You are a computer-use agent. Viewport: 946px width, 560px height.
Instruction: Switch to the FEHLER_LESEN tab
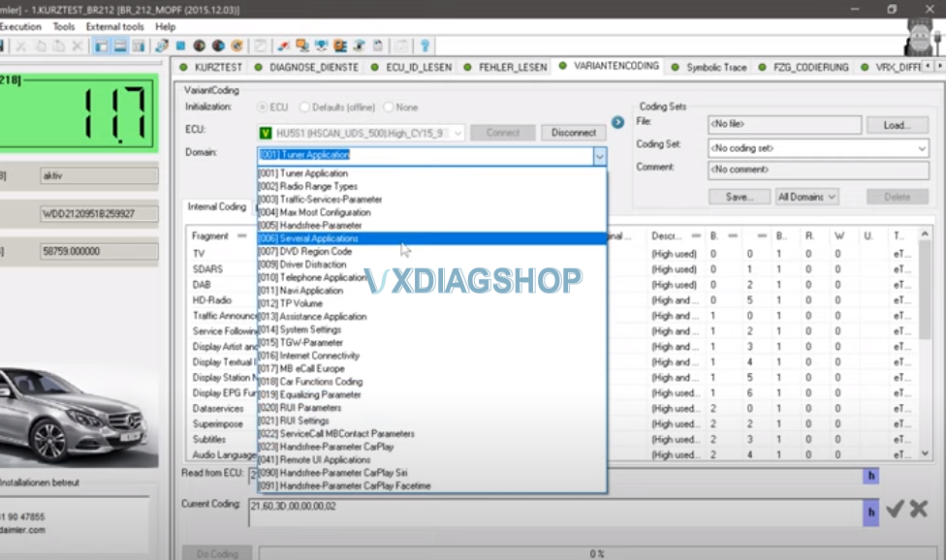(x=506, y=67)
